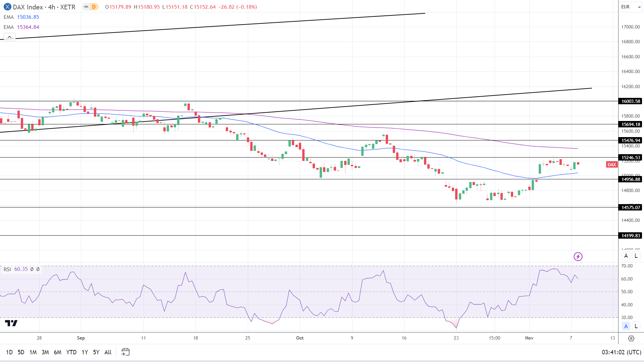This screenshot has height=362, width=644.
Task: Select the 1D time range
Action: (9, 352)
